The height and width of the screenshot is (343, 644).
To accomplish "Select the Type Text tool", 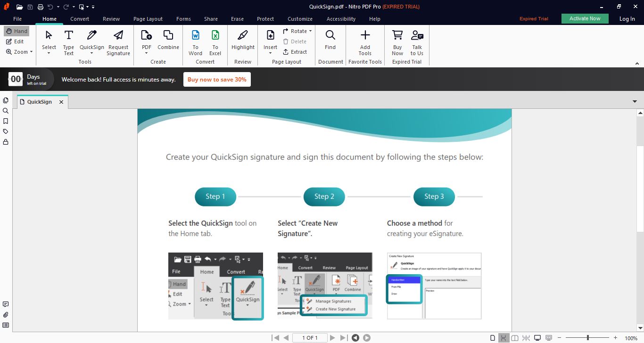I will coord(69,42).
